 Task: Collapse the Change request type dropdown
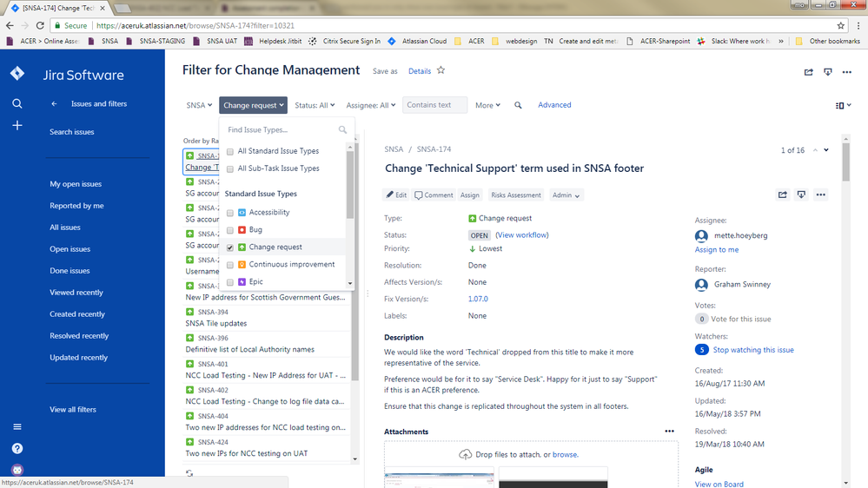(x=253, y=105)
